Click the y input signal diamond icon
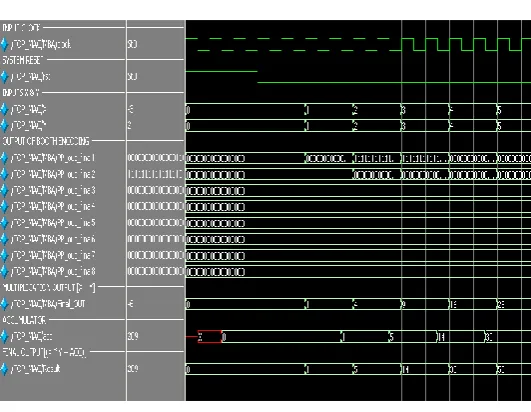Viewport: 531px width, 412px height. 4,125
